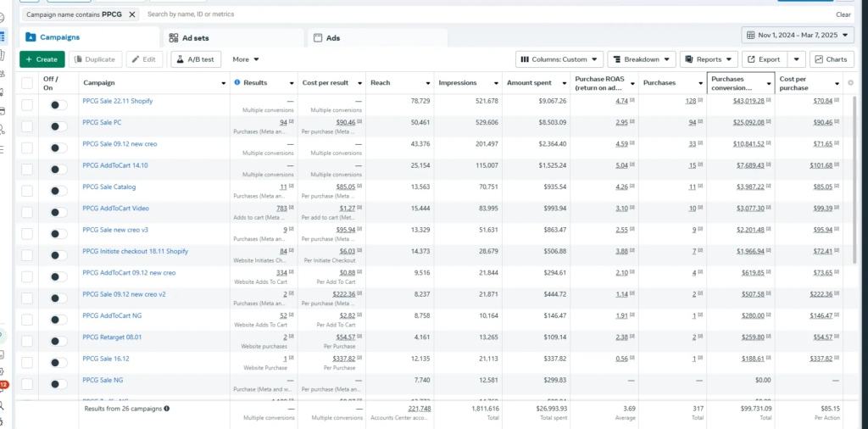The height and width of the screenshot is (429, 868).
Task: Check the box for PPCG Sale 09.12 new creo
Action: [27, 148]
